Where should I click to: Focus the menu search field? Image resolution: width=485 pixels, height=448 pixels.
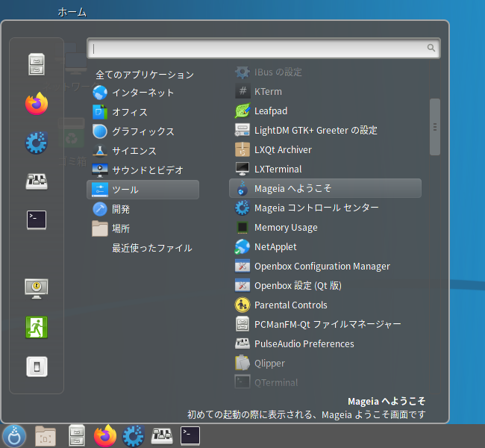coord(263,48)
